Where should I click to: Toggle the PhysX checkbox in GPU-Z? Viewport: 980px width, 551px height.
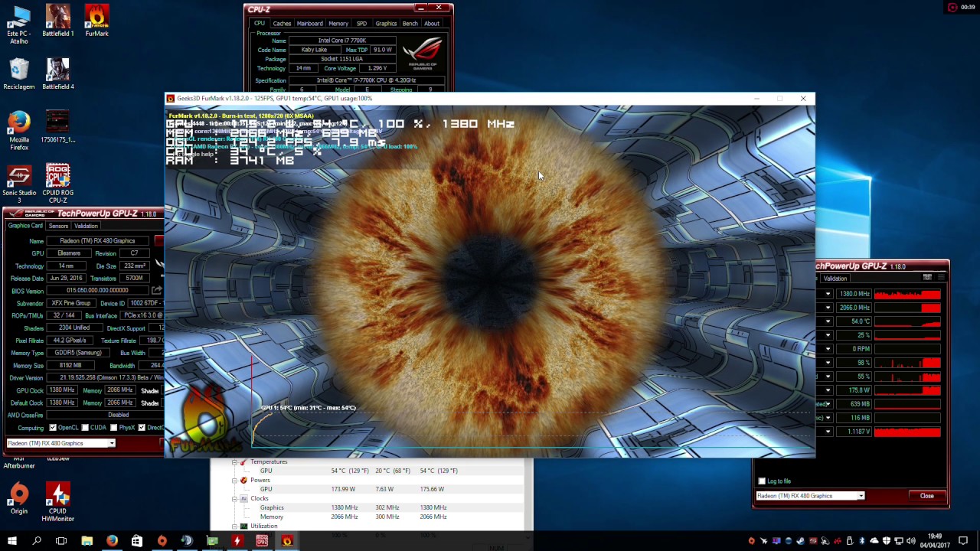coord(113,428)
